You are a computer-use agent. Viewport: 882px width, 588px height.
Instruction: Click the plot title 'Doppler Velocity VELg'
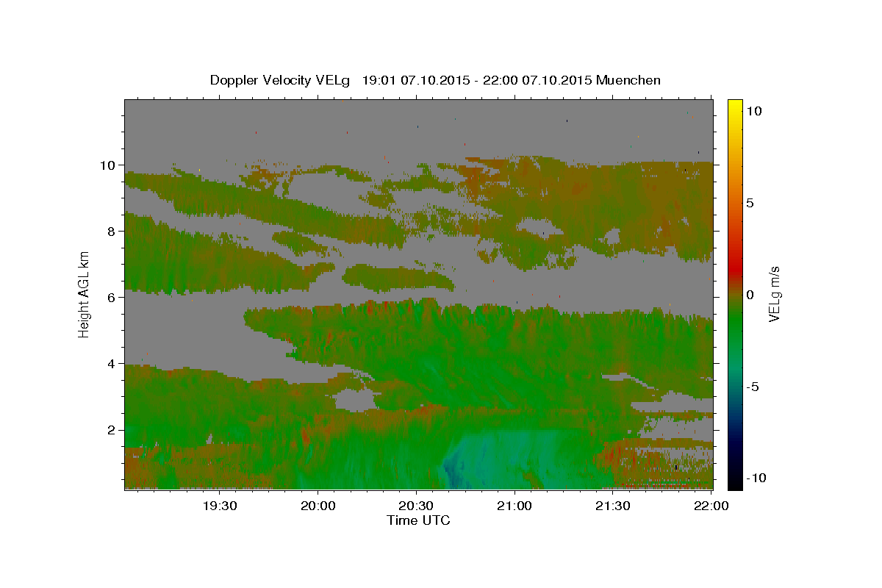pyautogui.click(x=282, y=80)
